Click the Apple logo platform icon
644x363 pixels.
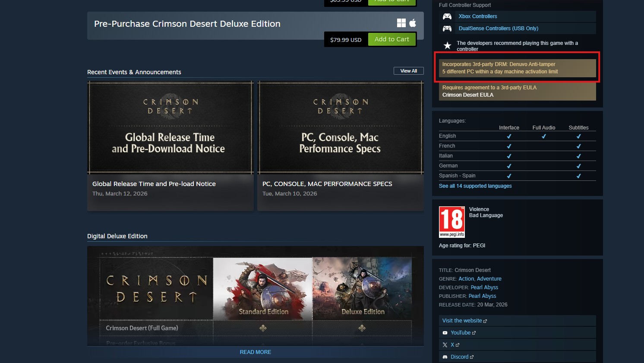click(412, 23)
